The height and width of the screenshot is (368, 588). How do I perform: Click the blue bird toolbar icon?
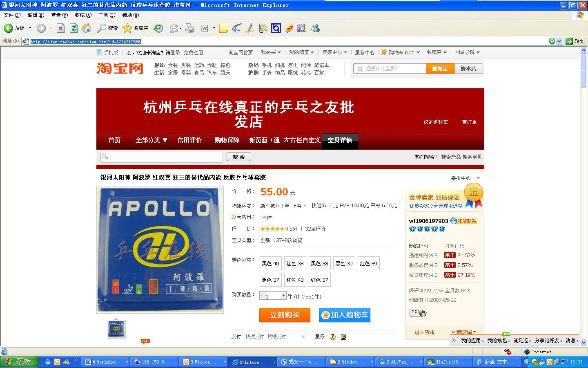pyautogui.click(x=236, y=28)
